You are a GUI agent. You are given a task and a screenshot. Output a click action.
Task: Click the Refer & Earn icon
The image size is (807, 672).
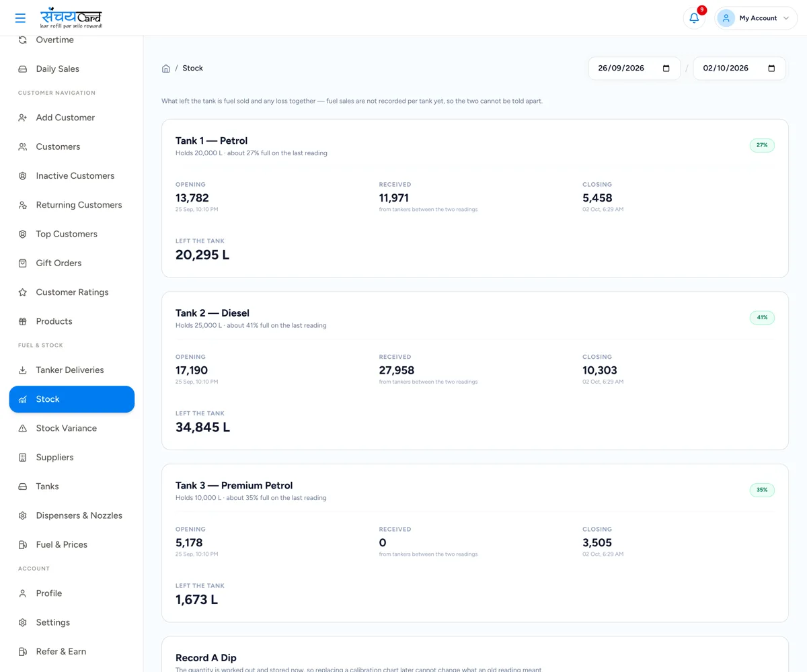click(22, 652)
